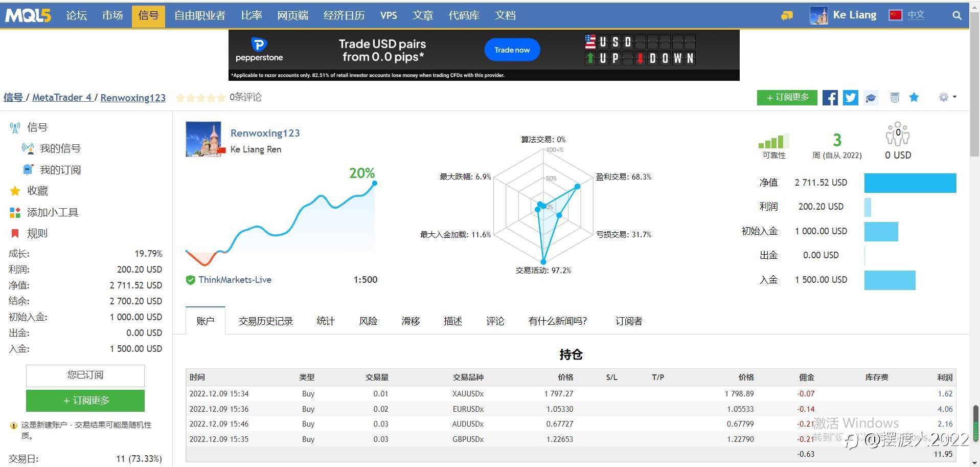Open the 文章 articles menu
Screen dimensions: 980x467
423,15
